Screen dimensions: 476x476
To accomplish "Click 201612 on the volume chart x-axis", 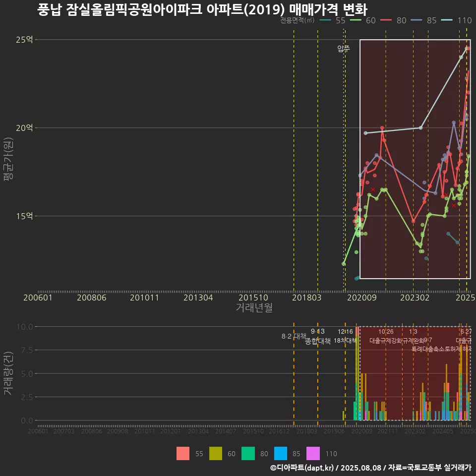I will 279,431.
